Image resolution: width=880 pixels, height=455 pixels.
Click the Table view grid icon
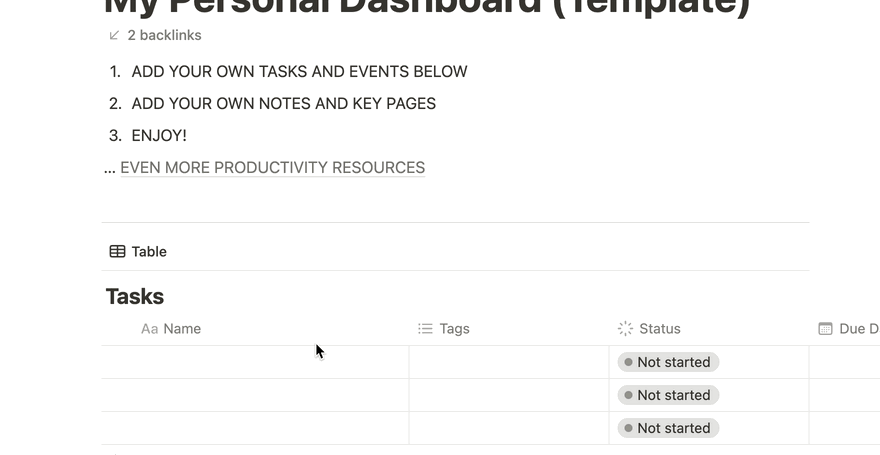click(117, 251)
